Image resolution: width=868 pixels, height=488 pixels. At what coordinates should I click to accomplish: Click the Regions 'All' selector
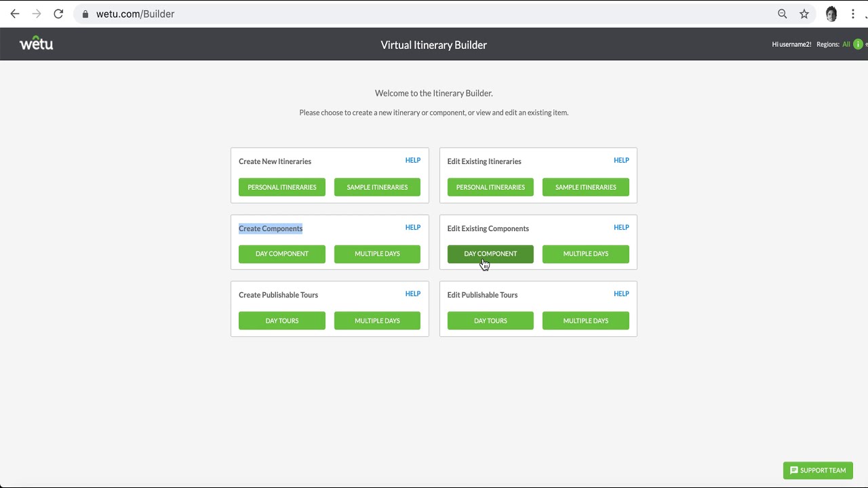pos(846,44)
